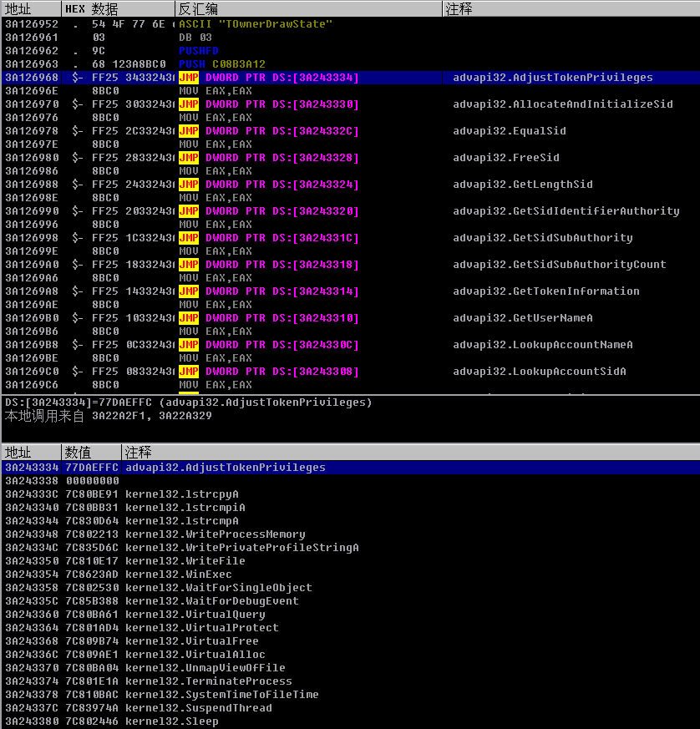700x729 pixels.
Task: Select dump row kernel32.Sleep
Action: [x=351, y=721]
